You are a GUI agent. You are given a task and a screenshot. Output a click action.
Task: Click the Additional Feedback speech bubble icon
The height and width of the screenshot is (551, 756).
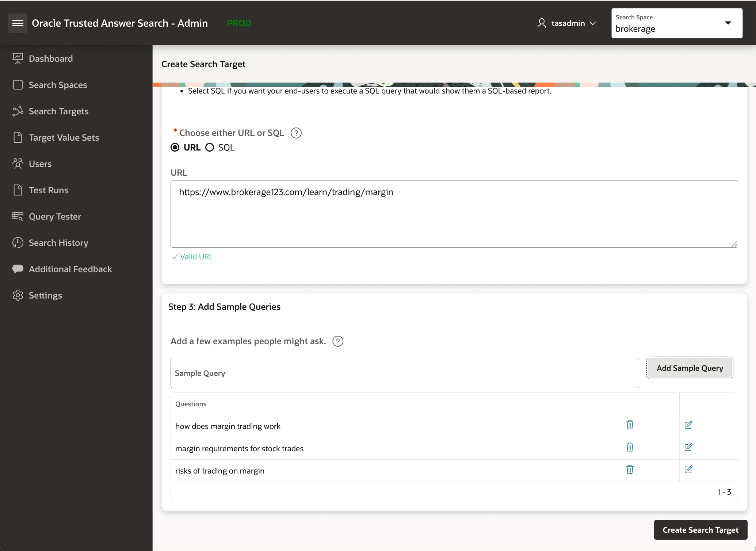tap(18, 269)
